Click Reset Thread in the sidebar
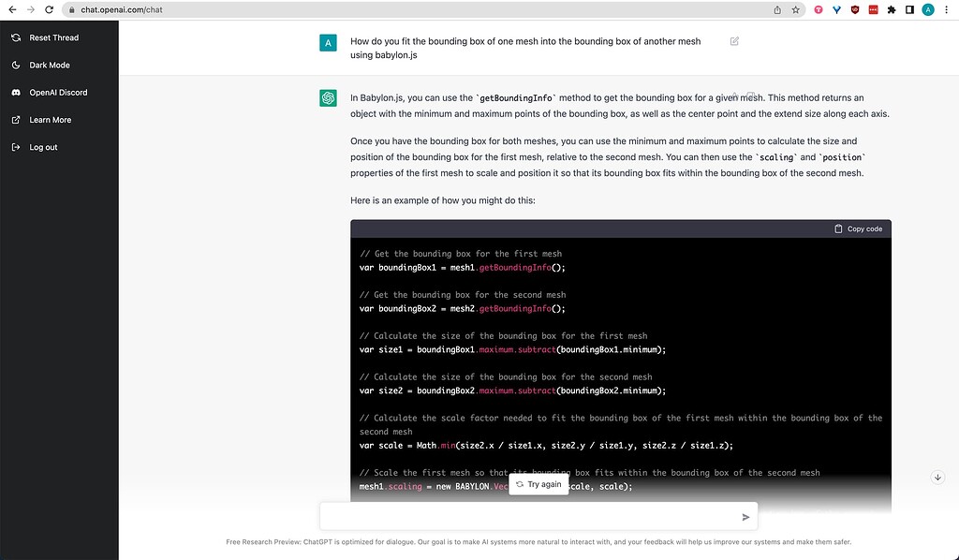This screenshot has width=959, height=560. pos(53,37)
